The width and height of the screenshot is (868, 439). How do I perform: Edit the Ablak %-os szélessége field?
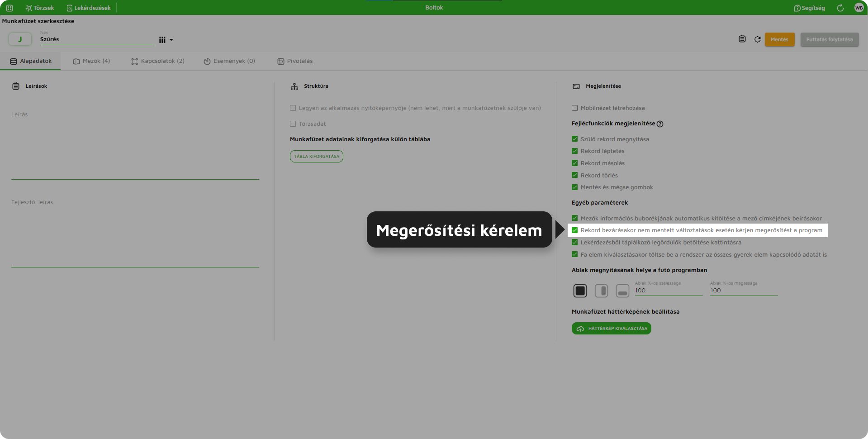click(x=669, y=291)
